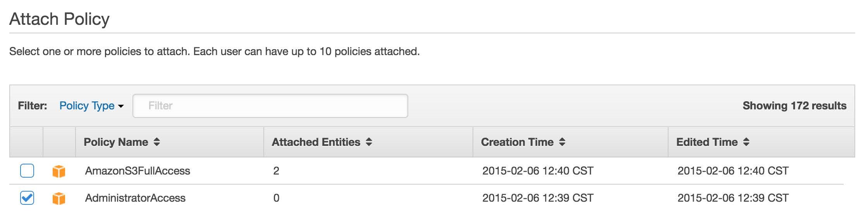Click the Policy Name column header
The image size is (868, 211).
point(170,142)
